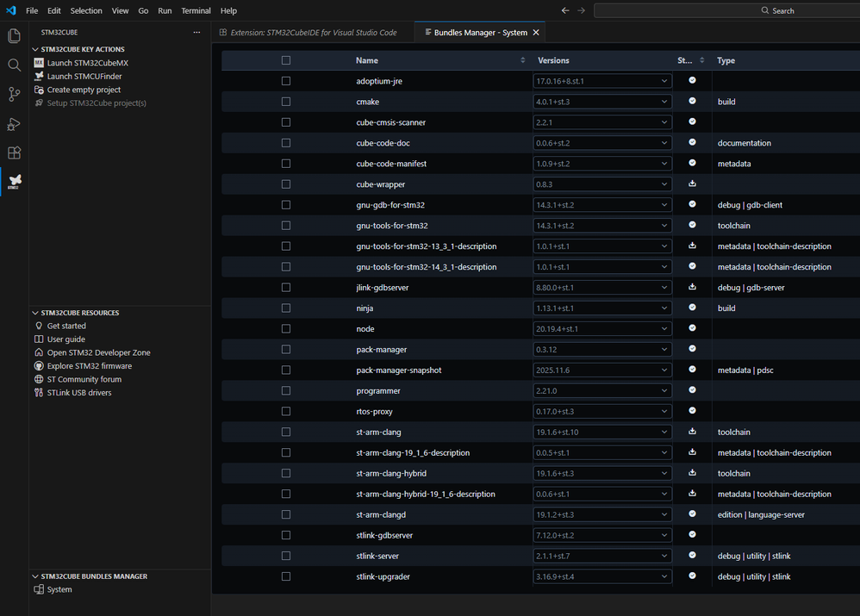Image resolution: width=860 pixels, height=616 pixels.
Task: Click the download icon for cube-wrapper
Action: [692, 184]
